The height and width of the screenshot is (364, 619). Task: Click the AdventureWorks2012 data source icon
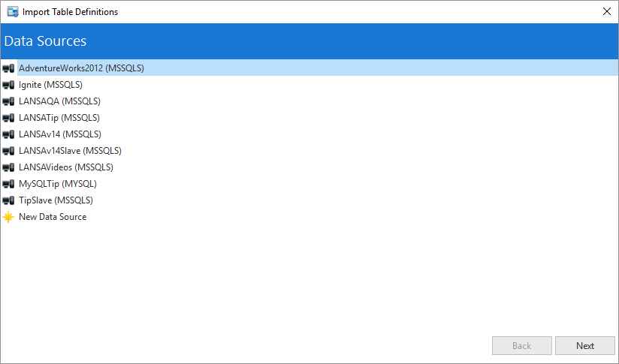coord(8,68)
